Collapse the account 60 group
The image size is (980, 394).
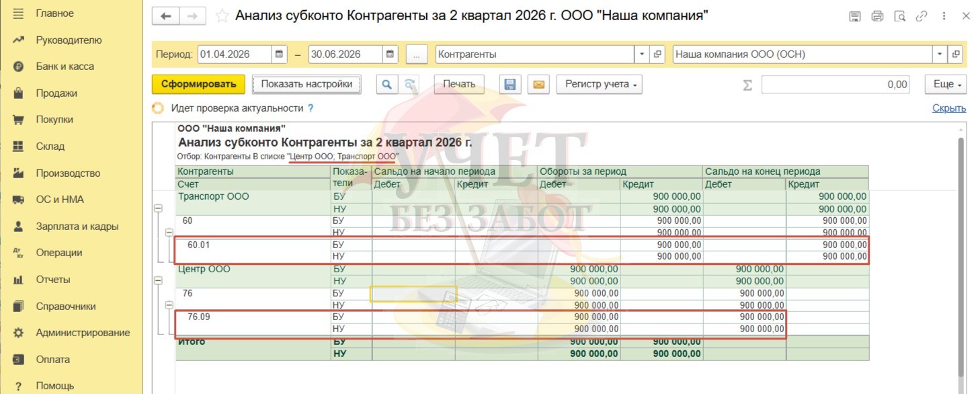[x=171, y=232]
